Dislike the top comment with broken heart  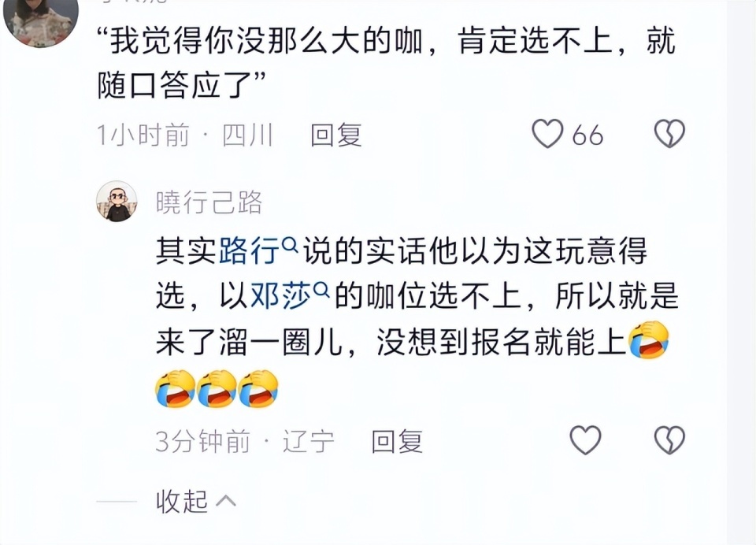tap(669, 134)
